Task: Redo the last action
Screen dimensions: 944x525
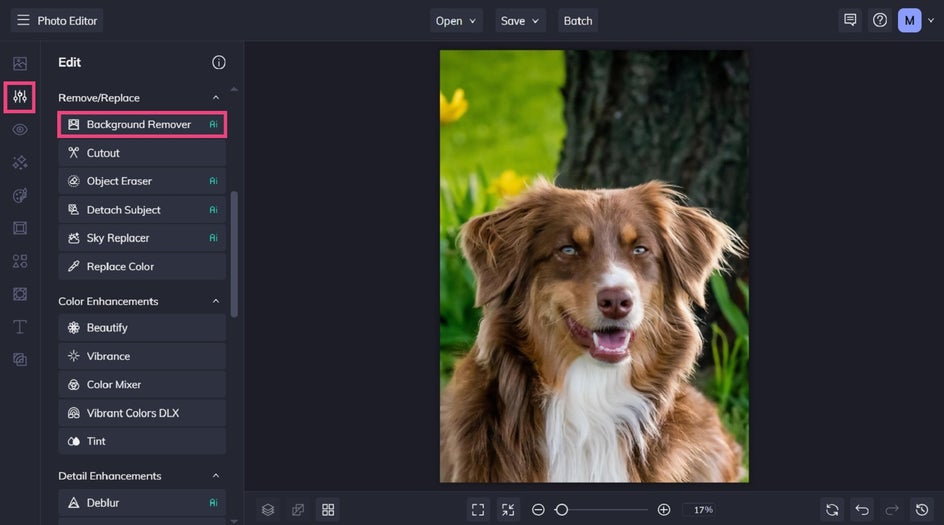Action: [x=892, y=510]
